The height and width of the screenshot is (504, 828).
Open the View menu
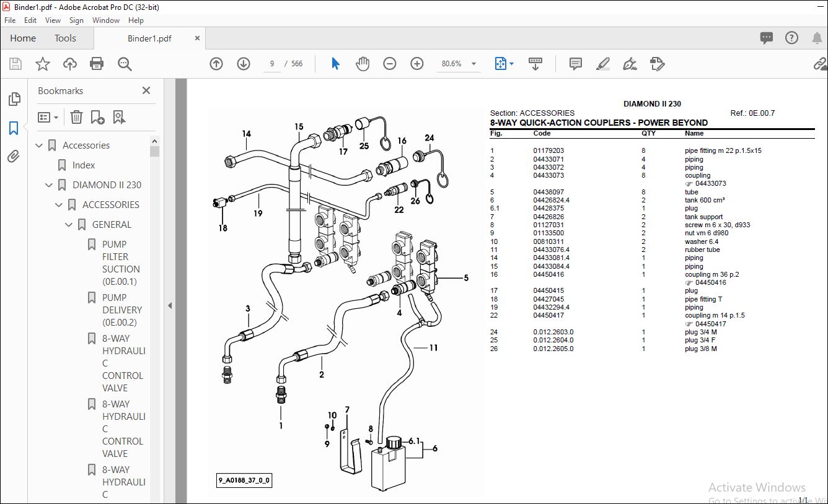click(x=53, y=20)
